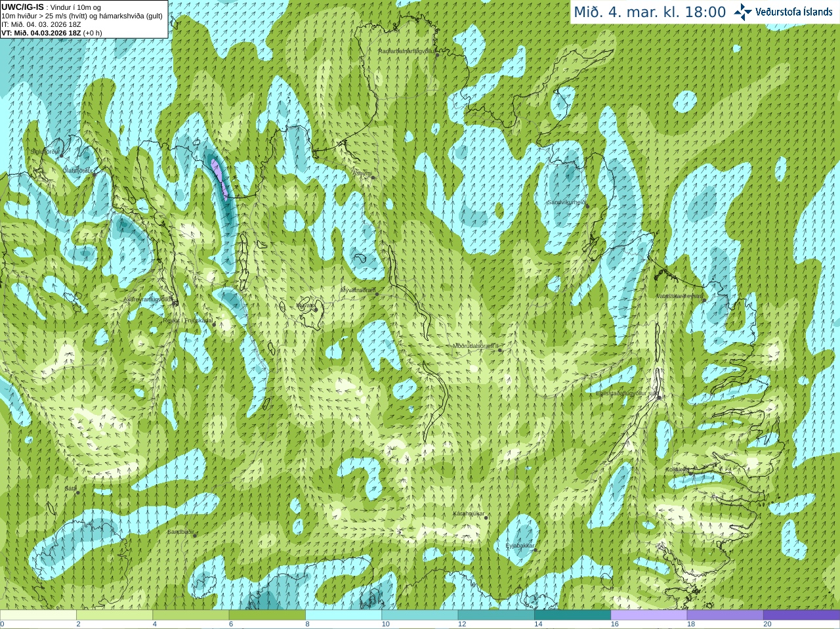Select the Sandbúðir station label
Screen dimensions: 840x629
pyautogui.click(x=180, y=532)
